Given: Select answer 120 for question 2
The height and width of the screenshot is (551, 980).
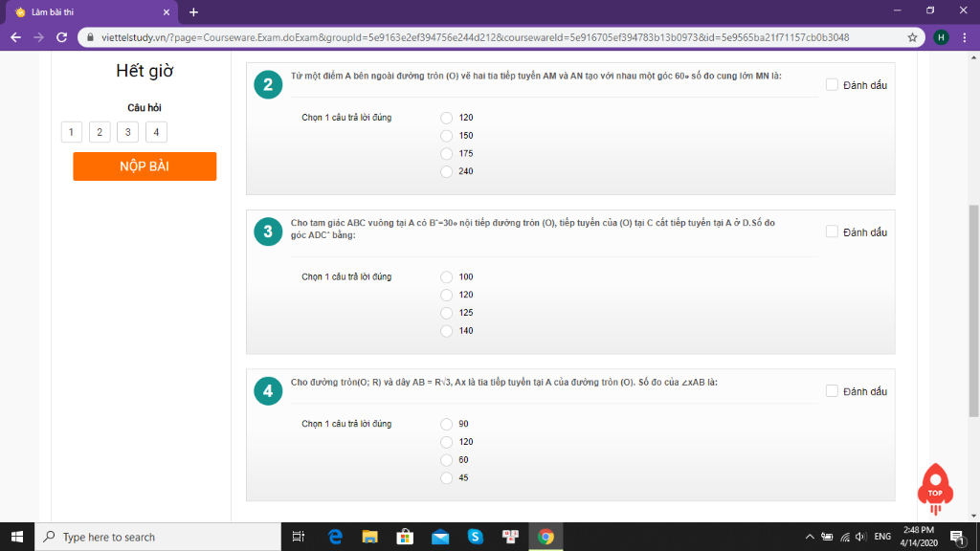Looking at the screenshot, I should 446,118.
